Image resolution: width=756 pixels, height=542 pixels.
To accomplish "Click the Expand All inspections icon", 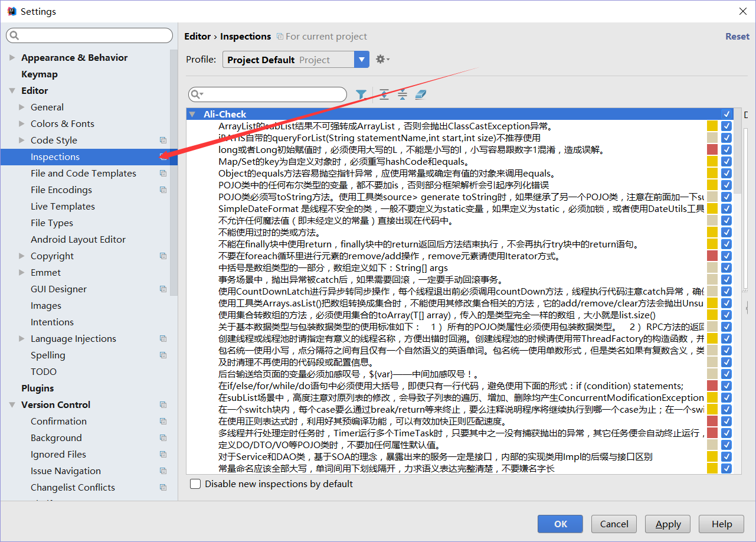I will (384, 94).
